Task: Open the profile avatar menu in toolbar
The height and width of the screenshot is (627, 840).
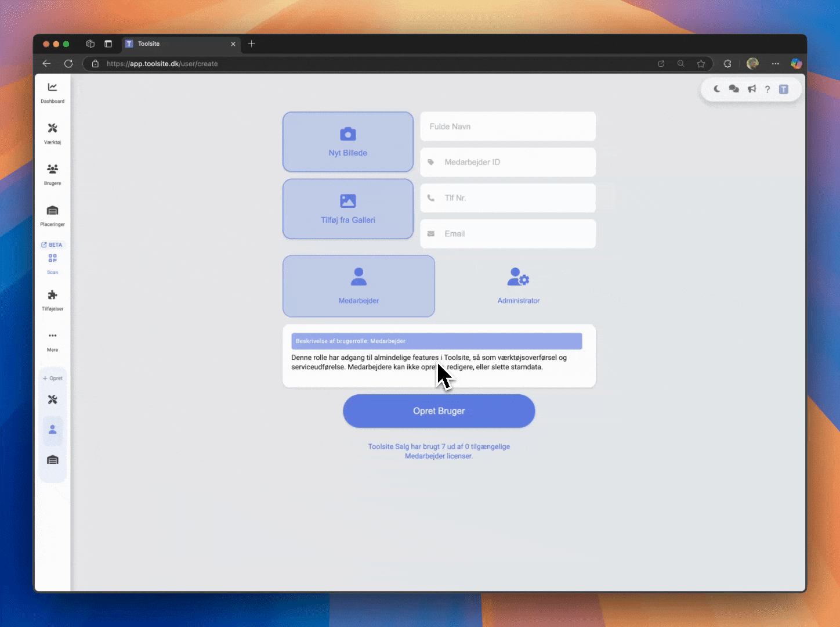Action: pos(752,64)
